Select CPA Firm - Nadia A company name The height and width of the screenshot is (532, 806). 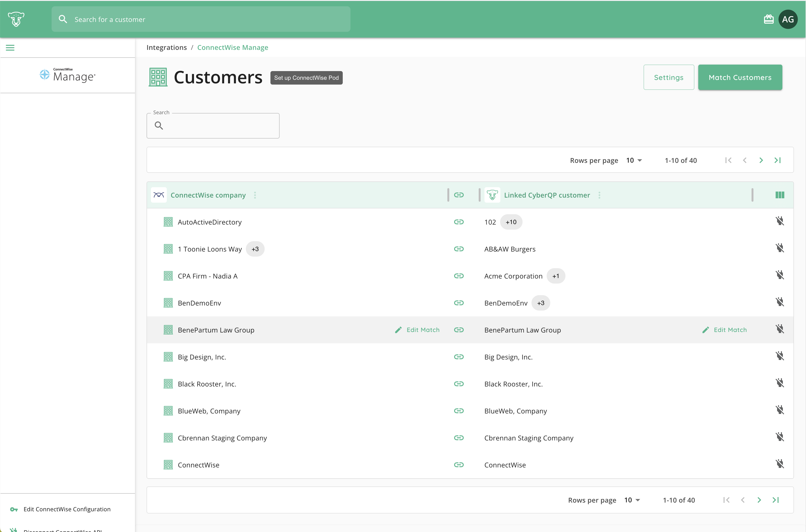[x=208, y=276]
